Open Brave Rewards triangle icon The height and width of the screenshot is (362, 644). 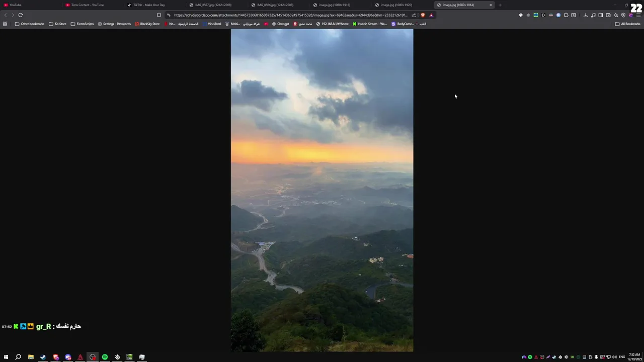click(431, 15)
